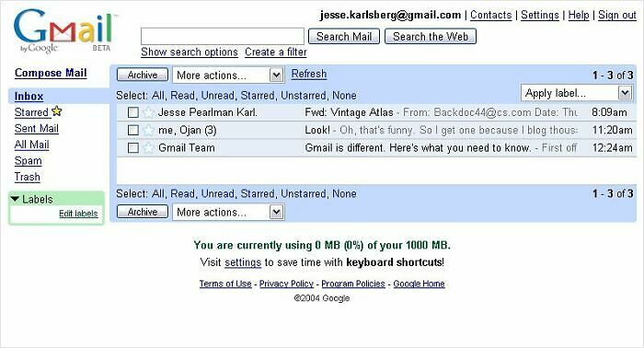This screenshot has width=644, height=348.
Task: Open the bottom More actions dropdown
Action: click(x=228, y=213)
